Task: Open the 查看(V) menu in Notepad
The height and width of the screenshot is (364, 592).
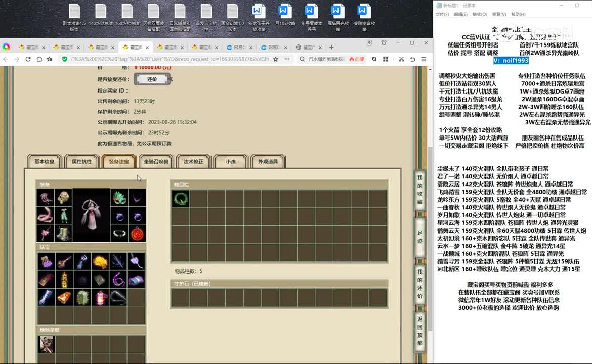Action: 499,14
